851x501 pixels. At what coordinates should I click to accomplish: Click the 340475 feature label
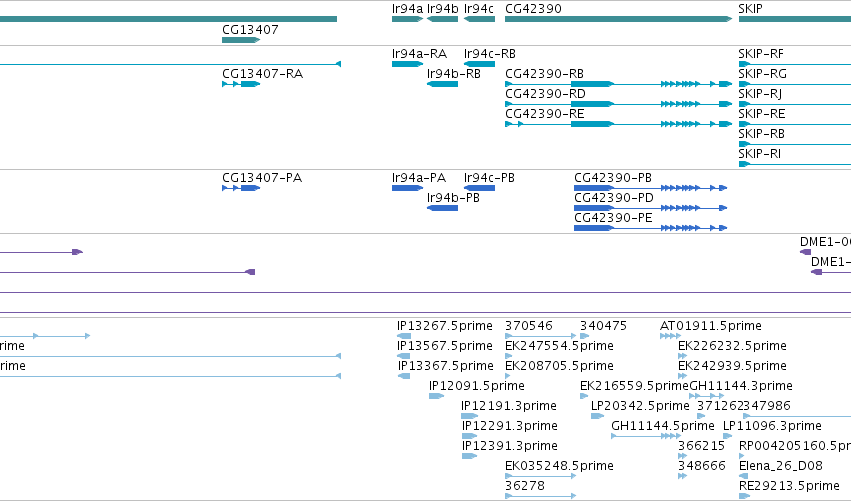(603, 326)
